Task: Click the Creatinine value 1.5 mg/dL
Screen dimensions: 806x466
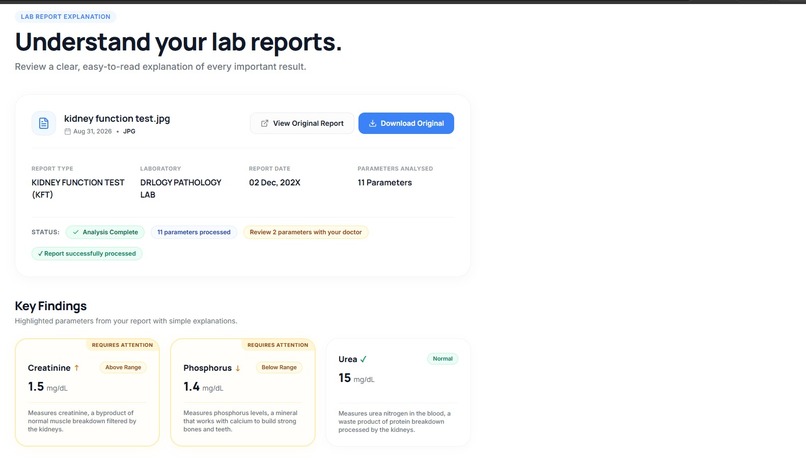Action: (48, 387)
